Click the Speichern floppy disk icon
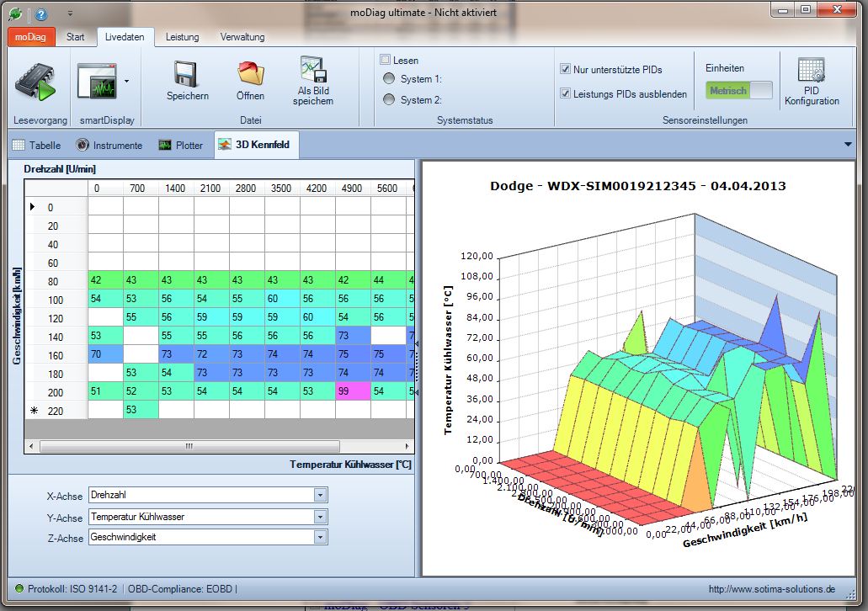 (x=186, y=75)
